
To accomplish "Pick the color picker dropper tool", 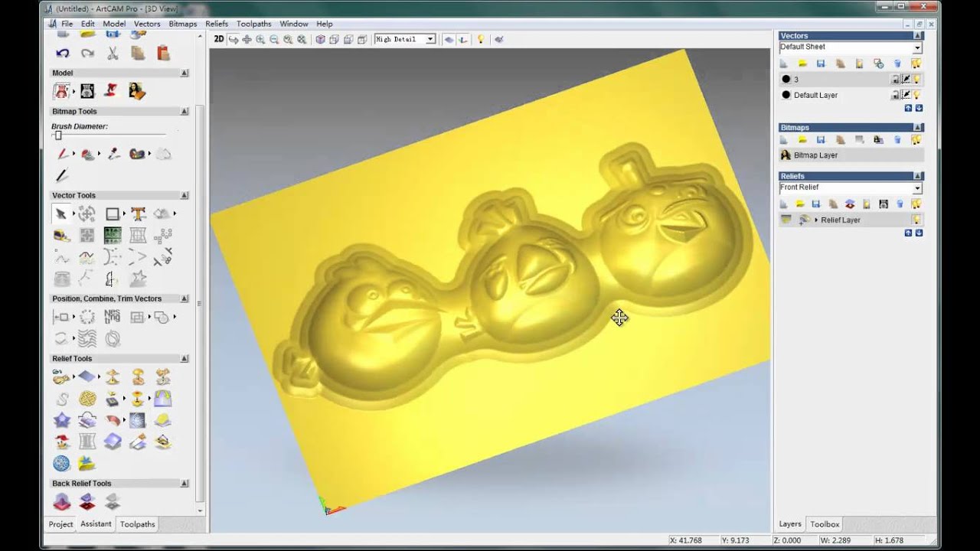I will (113, 154).
